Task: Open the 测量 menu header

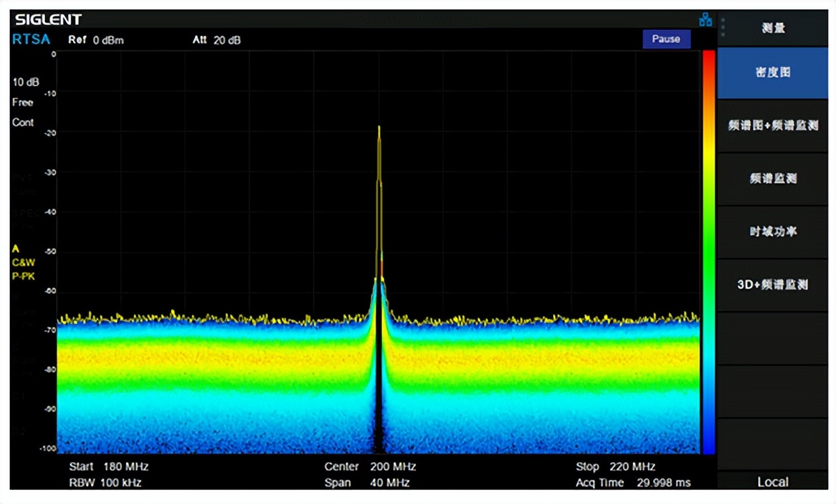Action: [x=773, y=28]
